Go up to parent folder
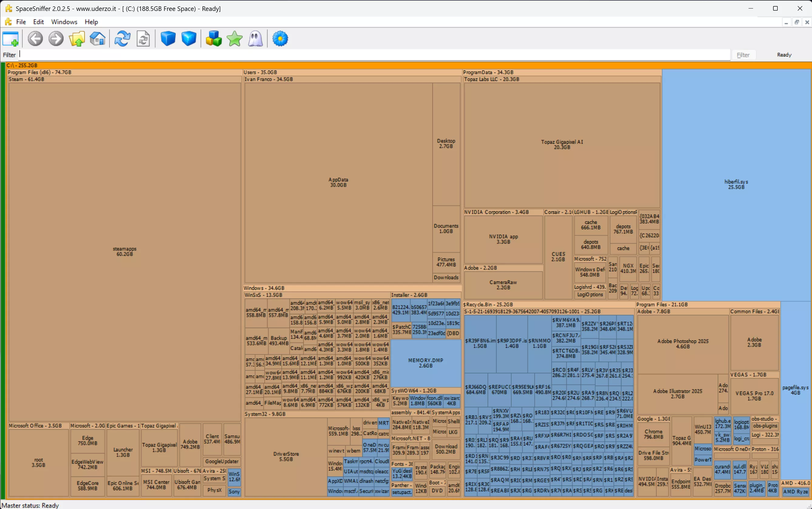812x509 pixels. pos(77,39)
